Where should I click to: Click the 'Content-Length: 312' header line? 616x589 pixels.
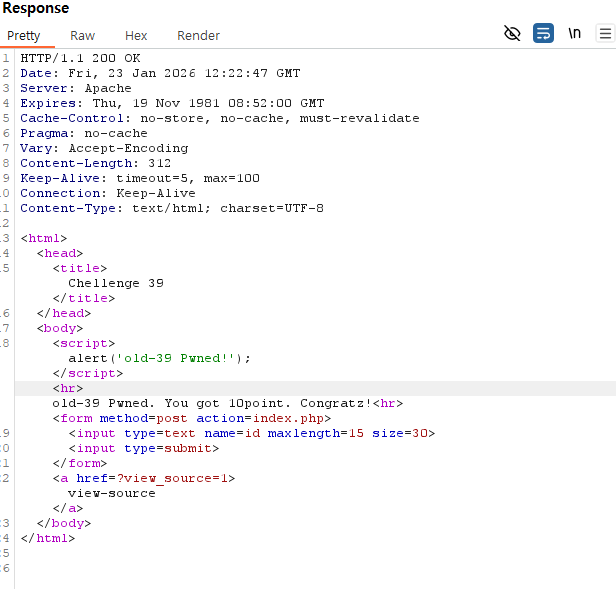pos(95,163)
